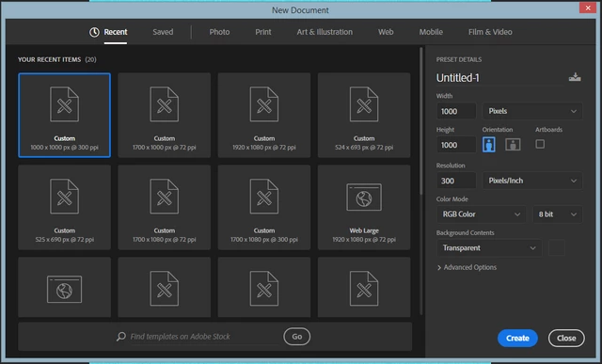Open the Mobile tab

coord(431,32)
